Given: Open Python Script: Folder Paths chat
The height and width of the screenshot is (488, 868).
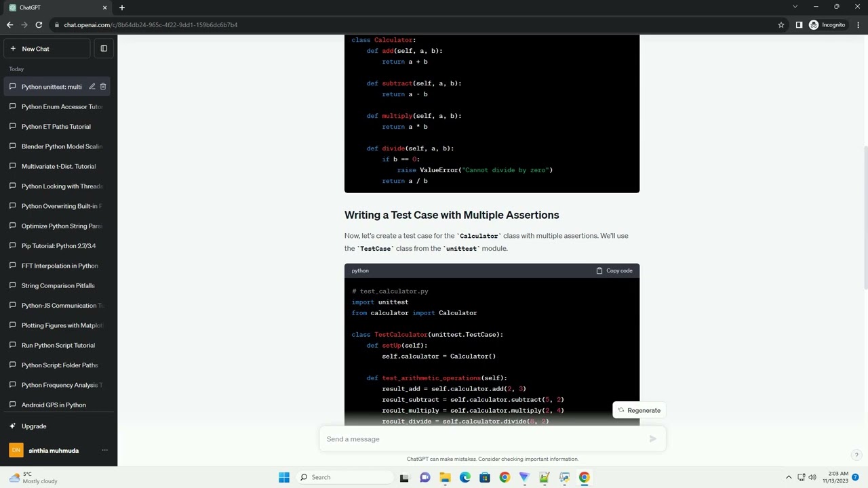Looking at the screenshot, I should [x=57, y=365].
